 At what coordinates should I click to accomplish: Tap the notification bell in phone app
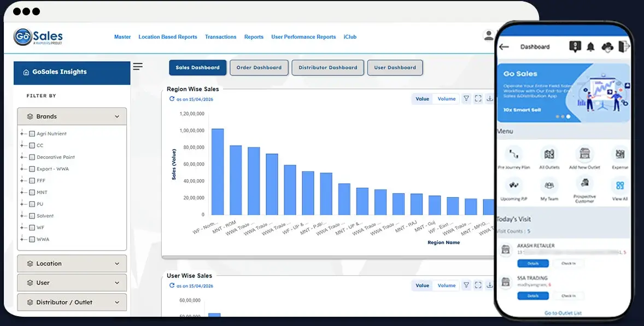point(590,47)
